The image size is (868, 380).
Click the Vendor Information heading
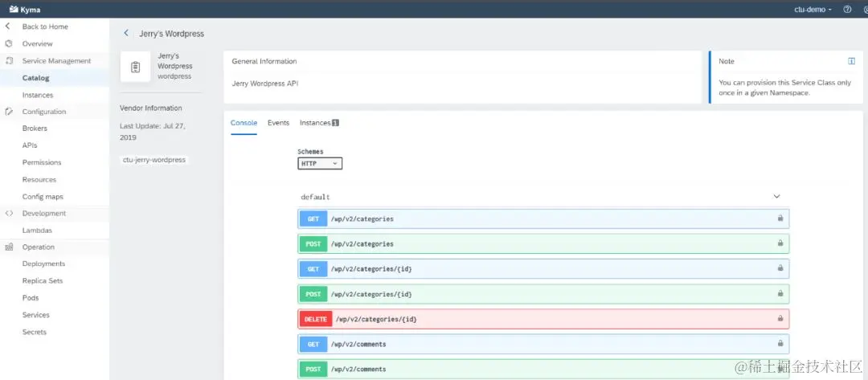150,108
